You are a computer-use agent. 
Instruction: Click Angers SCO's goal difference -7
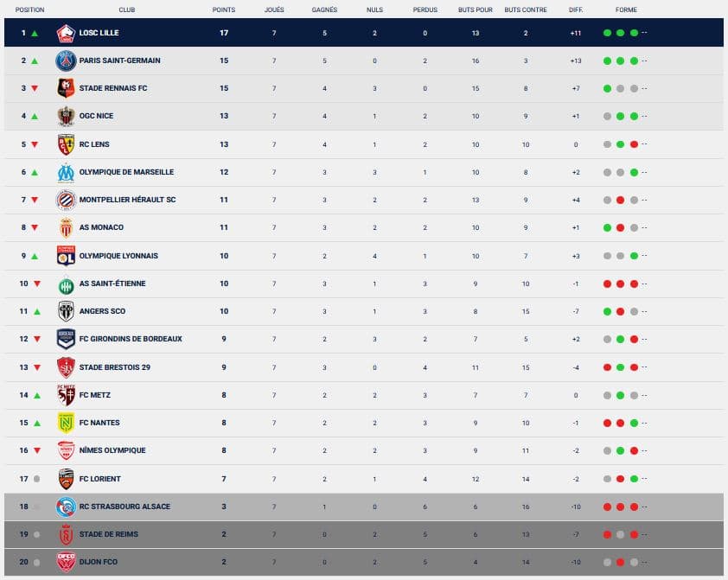tap(576, 311)
